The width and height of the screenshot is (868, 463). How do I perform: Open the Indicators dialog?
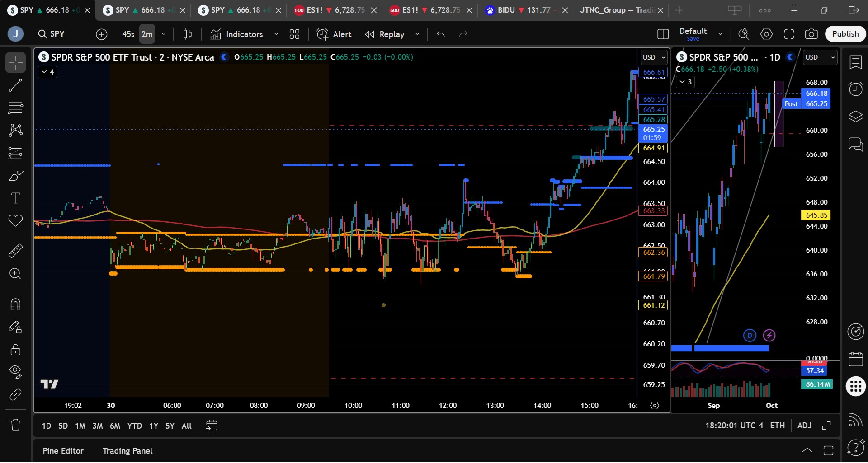point(236,34)
